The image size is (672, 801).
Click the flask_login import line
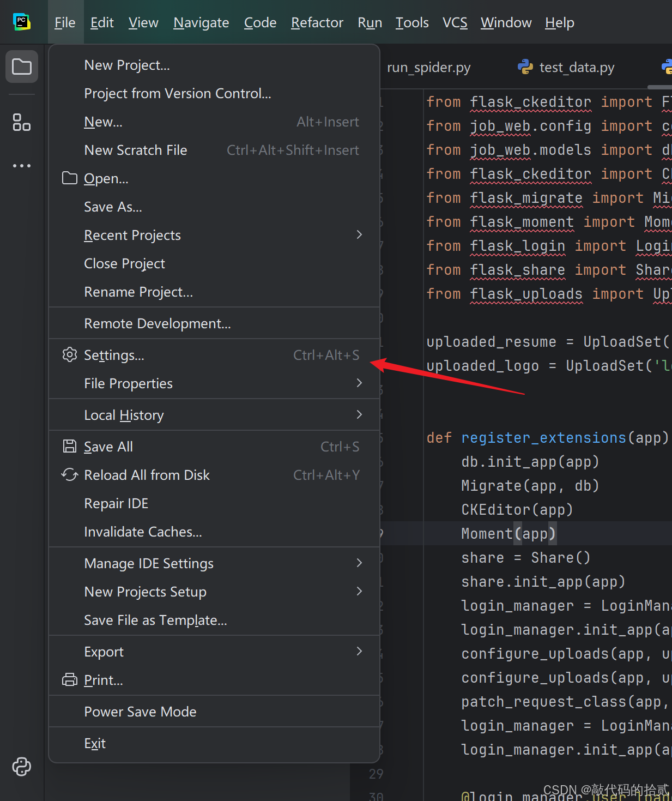549,246
